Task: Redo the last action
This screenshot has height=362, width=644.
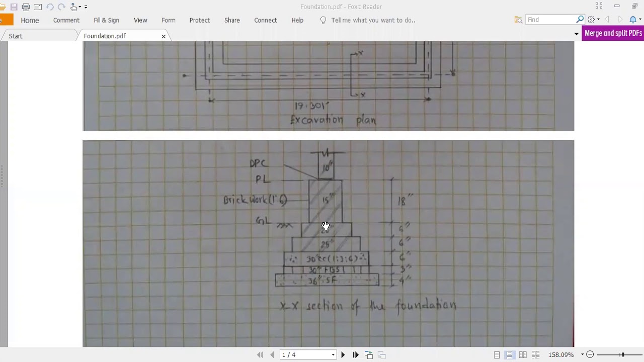Action: [61, 7]
